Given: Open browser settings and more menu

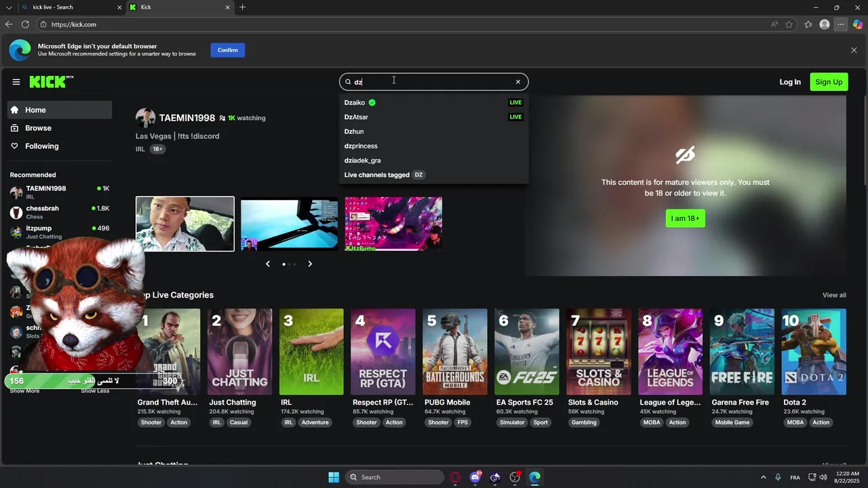Looking at the screenshot, I should click(841, 24).
